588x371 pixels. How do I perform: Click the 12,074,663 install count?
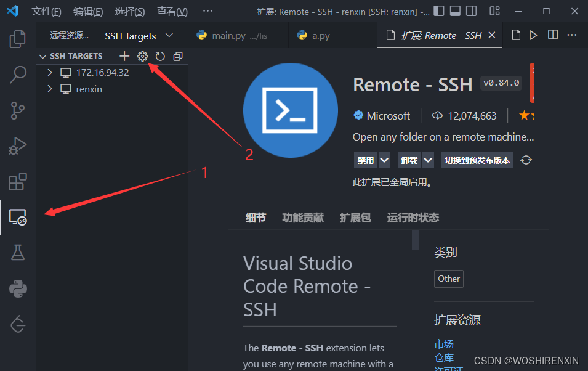(x=472, y=116)
